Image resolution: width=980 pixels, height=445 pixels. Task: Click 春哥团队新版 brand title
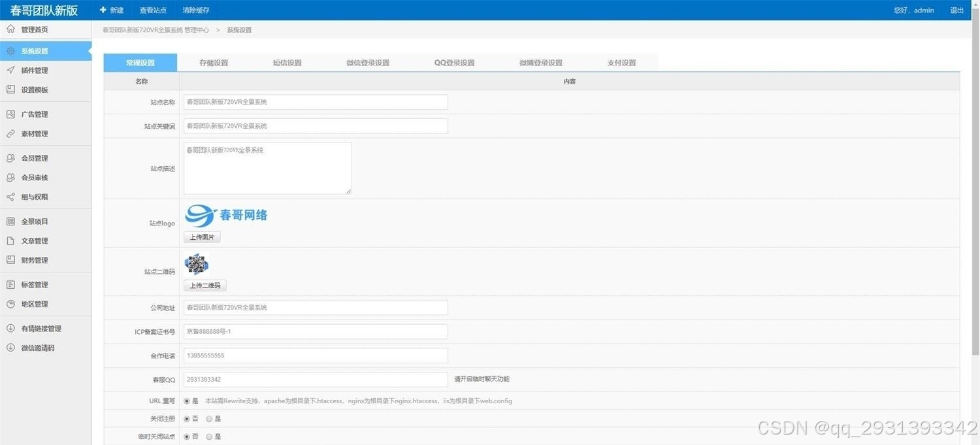(x=44, y=10)
